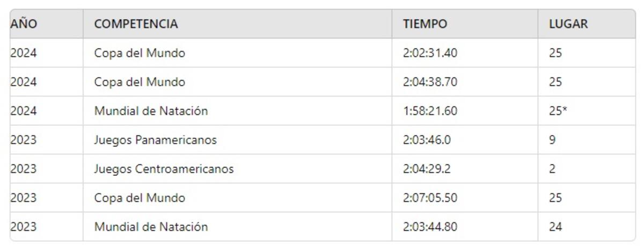Viewport: 644px width, 252px height.
Task: Click the TIEMPO column header
Action: pos(425,24)
